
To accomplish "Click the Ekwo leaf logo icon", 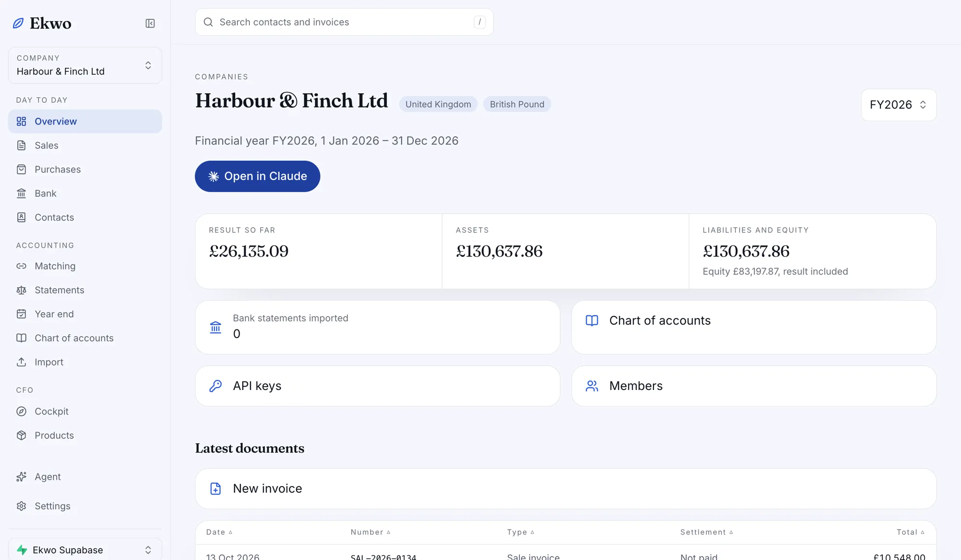I will pos(18,23).
